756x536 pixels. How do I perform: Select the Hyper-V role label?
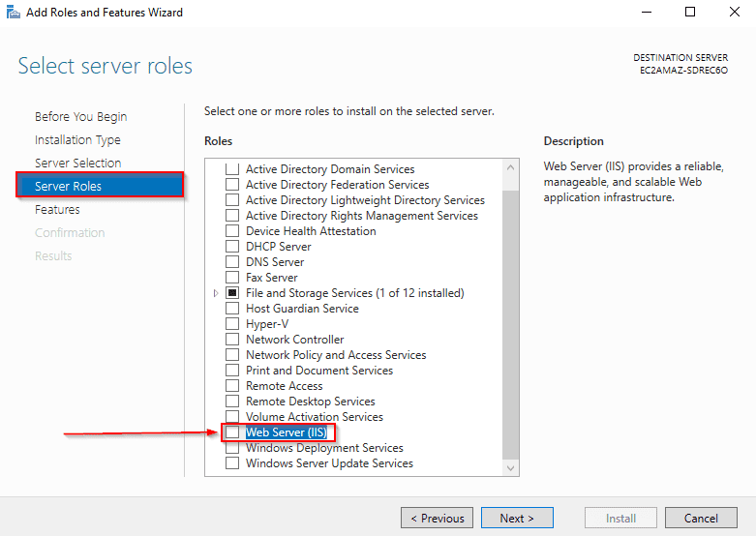tap(267, 324)
